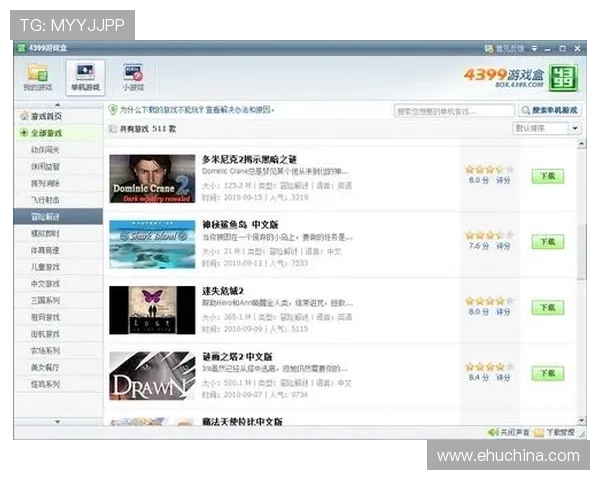The height and width of the screenshot is (480, 600).
Task: Choose the 排列消除 category
Action: click(x=58, y=183)
